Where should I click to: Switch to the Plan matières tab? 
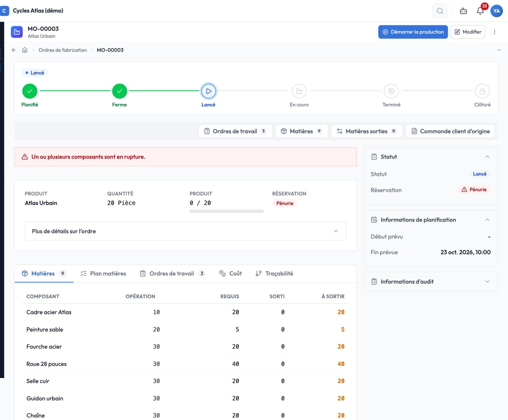coord(104,274)
